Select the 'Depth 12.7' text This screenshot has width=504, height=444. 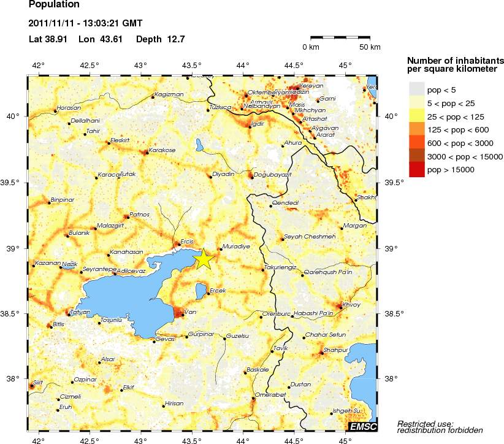160,39
